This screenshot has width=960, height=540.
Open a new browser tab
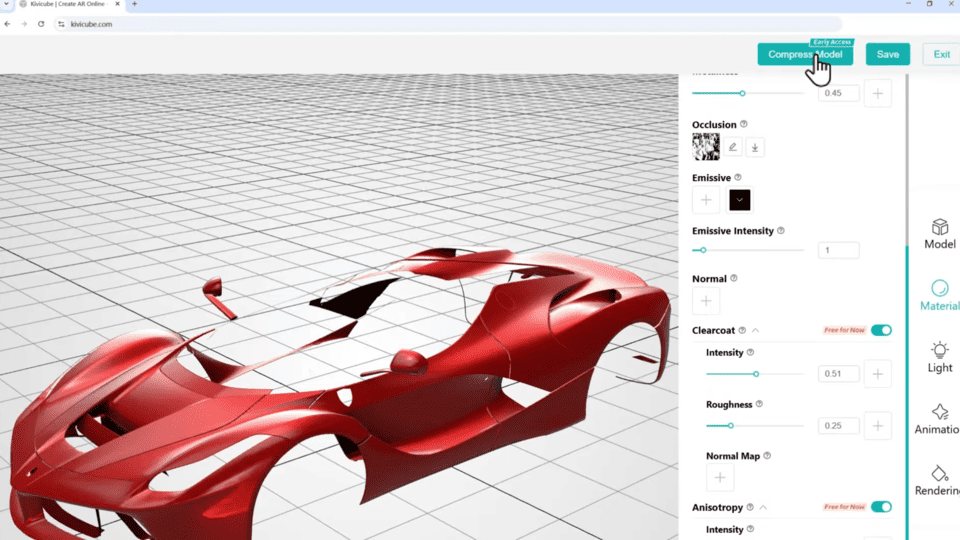(135, 4)
